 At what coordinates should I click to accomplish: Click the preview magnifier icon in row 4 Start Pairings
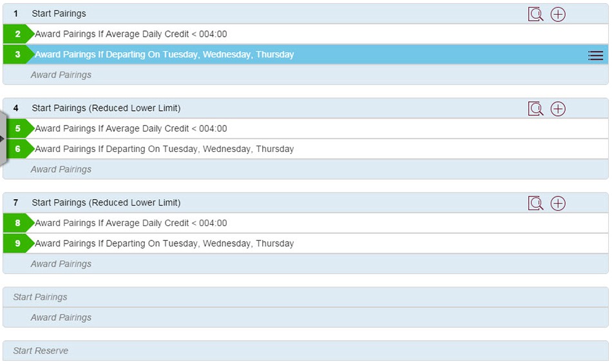click(535, 109)
